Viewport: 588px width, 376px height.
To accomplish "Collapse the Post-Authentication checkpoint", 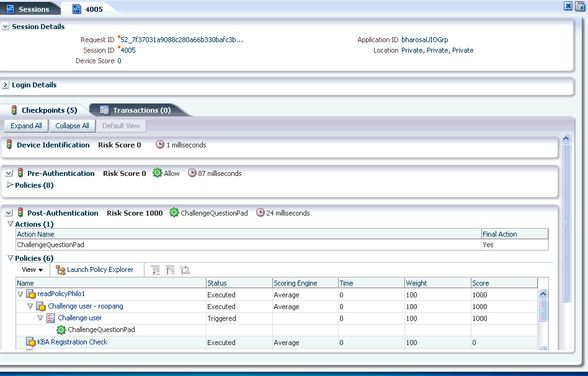I will coord(9,213).
